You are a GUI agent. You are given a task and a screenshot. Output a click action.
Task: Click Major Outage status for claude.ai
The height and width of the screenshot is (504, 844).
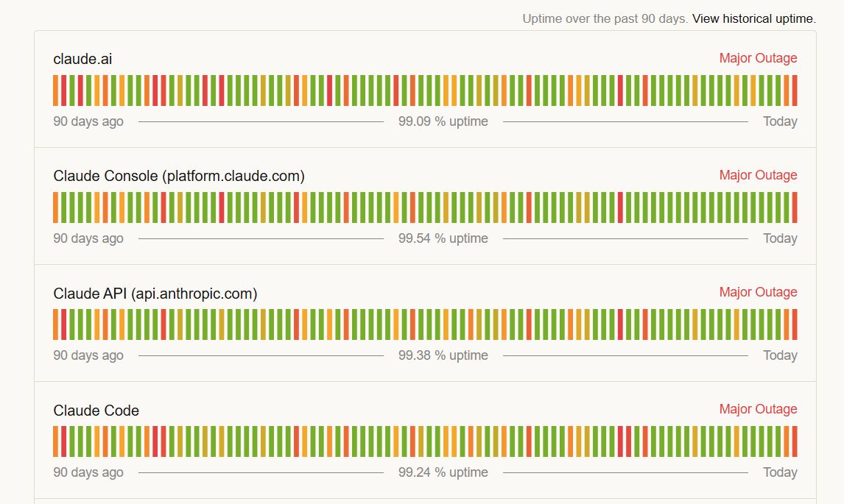pos(758,58)
